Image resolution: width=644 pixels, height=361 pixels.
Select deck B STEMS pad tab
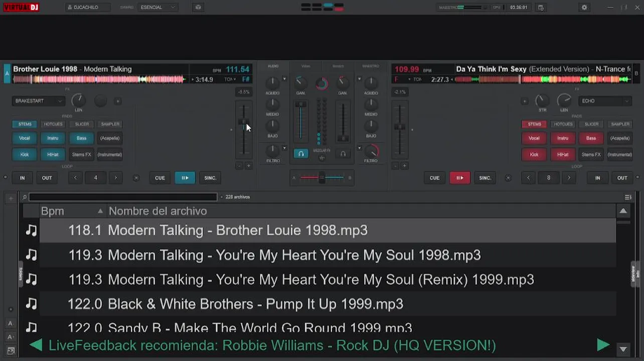tap(534, 124)
